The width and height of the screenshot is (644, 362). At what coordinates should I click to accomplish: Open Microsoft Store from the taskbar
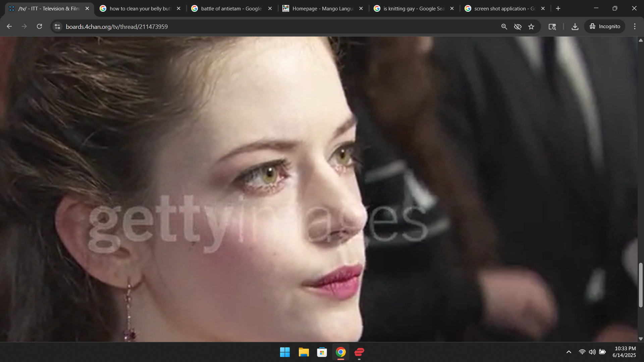click(322, 352)
